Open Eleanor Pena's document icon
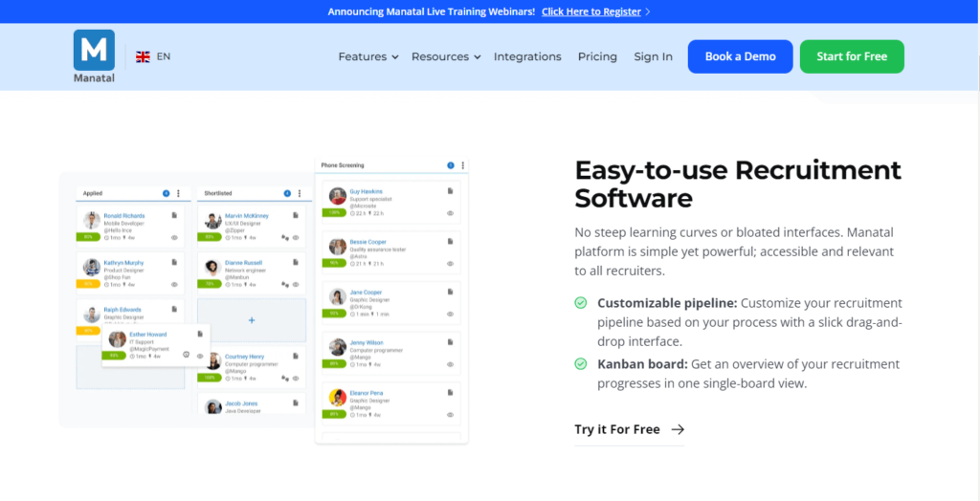The width and height of the screenshot is (980, 501). point(450,392)
